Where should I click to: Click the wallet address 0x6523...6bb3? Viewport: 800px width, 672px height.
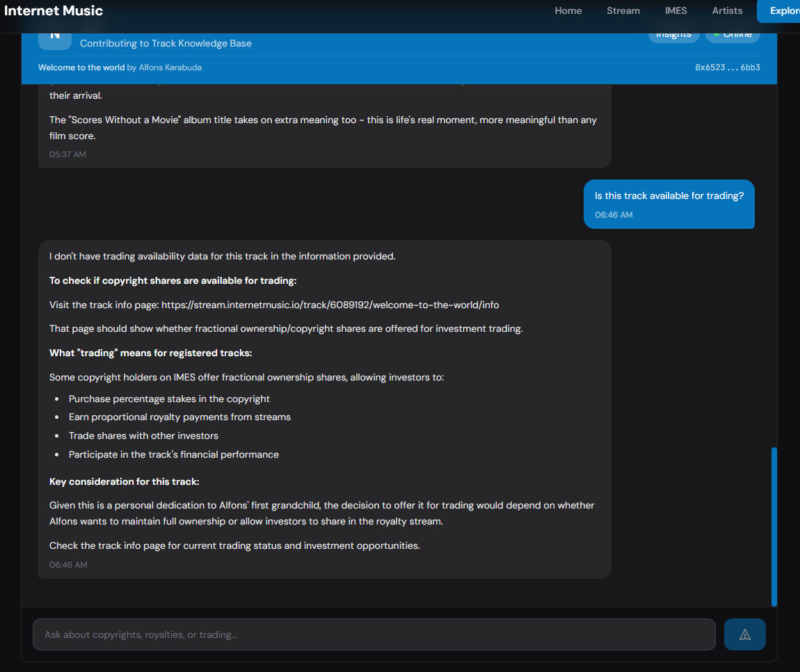coord(727,67)
